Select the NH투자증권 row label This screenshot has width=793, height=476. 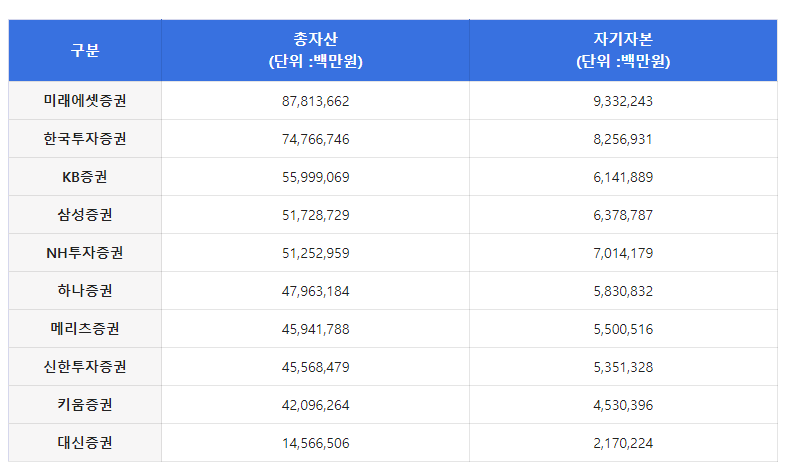(84, 253)
